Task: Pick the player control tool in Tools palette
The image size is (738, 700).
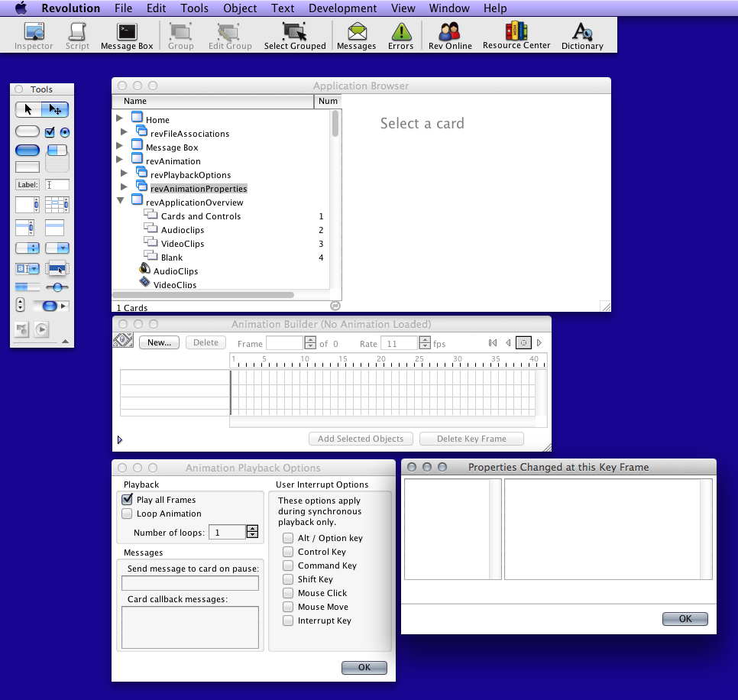Action: point(41,329)
